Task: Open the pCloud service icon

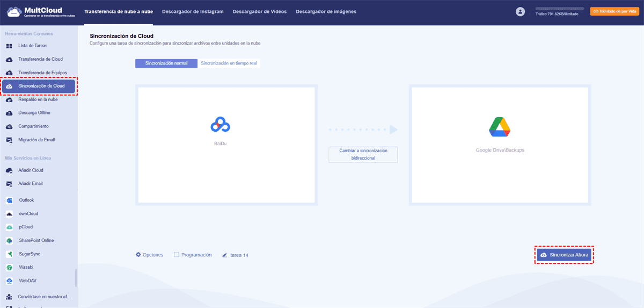Action: tap(9, 227)
